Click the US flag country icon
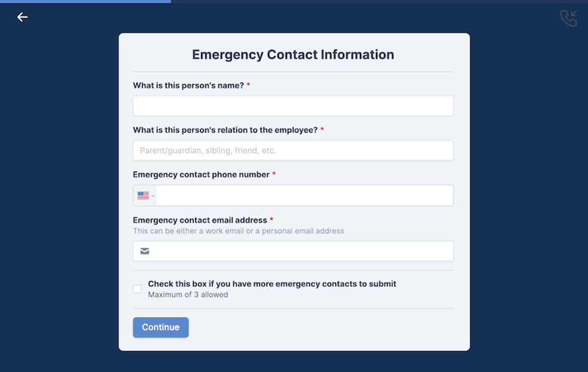 pyautogui.click(x=143, y=195)
